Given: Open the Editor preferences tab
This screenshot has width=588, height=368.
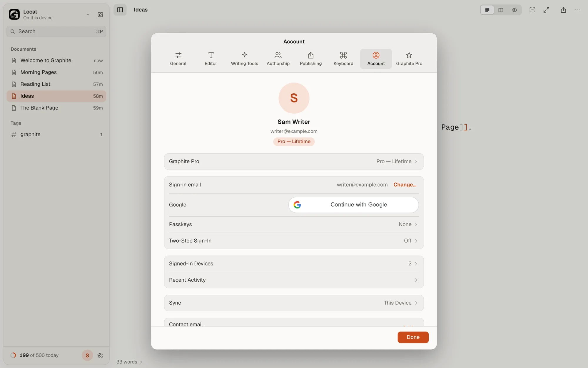Looking at the screenshot, I should coord(211,59).
